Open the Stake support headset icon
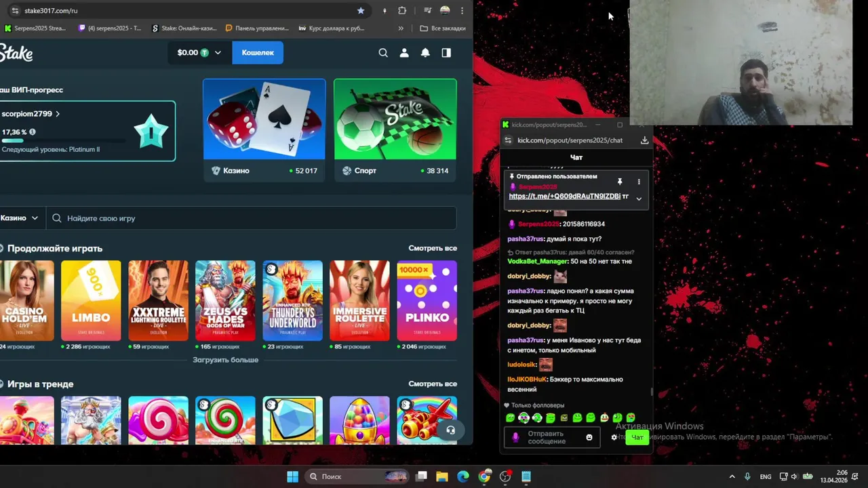The height and width of the screenshot is (488, 868). (450, 430)
